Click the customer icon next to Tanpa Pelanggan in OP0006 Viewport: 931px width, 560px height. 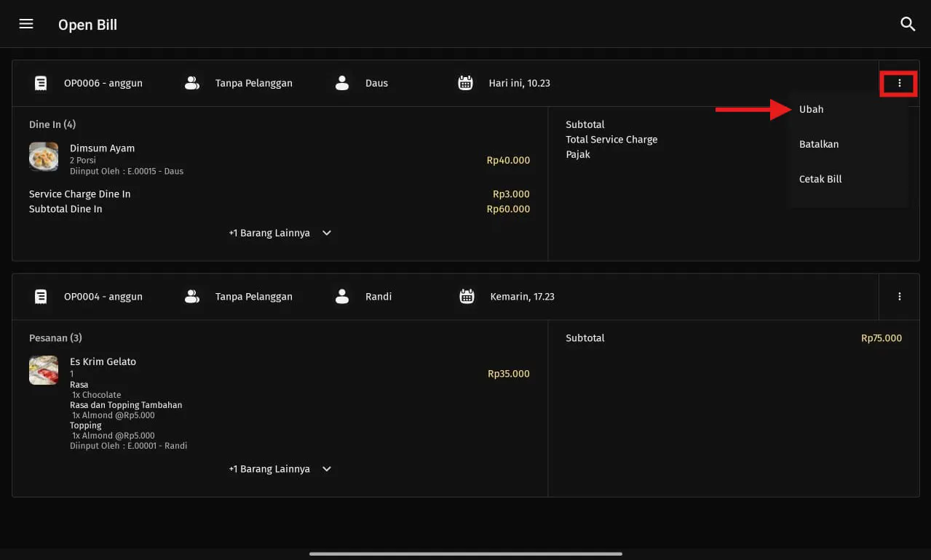[192, 84]
